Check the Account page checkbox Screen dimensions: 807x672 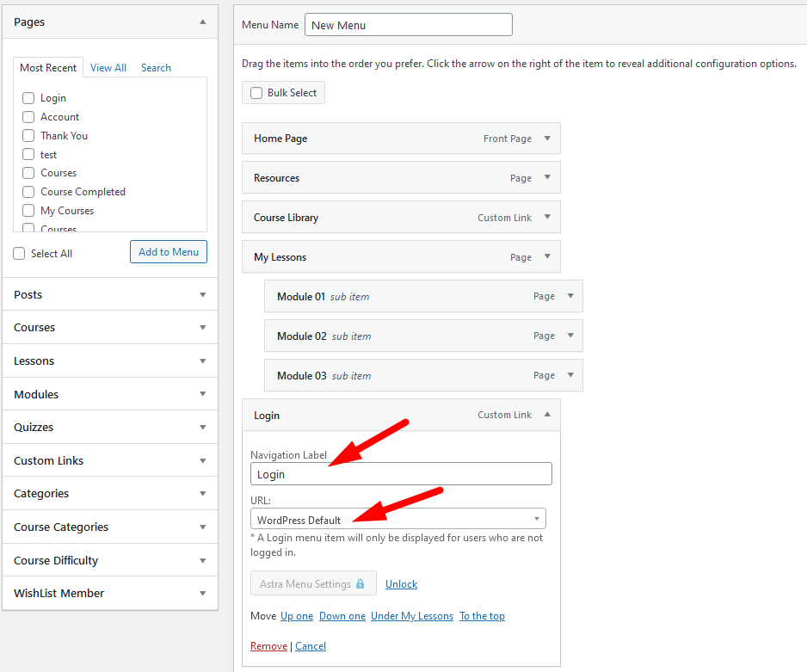pyautogui.click(x=28, y=116)
